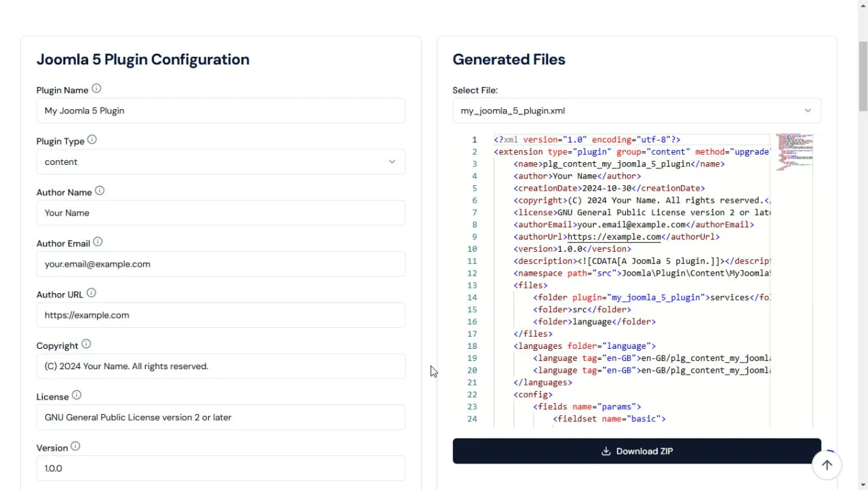Click info icon beside Version label
This screenshot has height=490, width=868.
pos(75,447)
